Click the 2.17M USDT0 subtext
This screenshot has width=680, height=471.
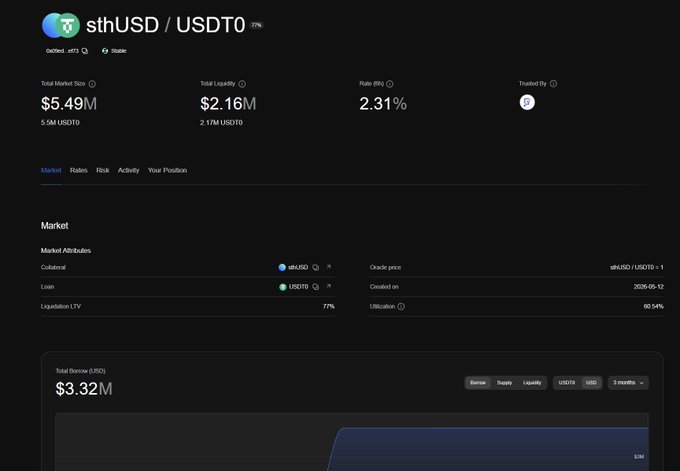pos(221,123)
